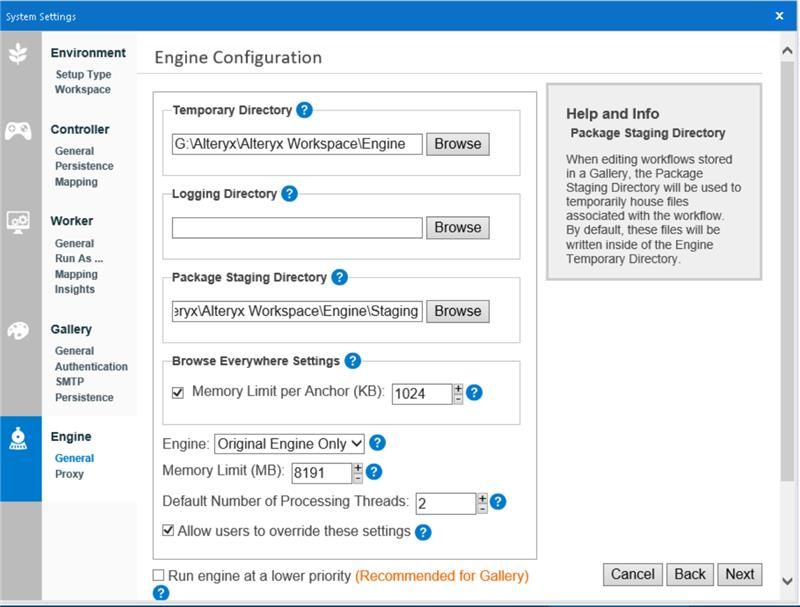Click help icon beside Browse Everywhere Settings
This screenshot has height=607, width=800.
tap(352, 361)
